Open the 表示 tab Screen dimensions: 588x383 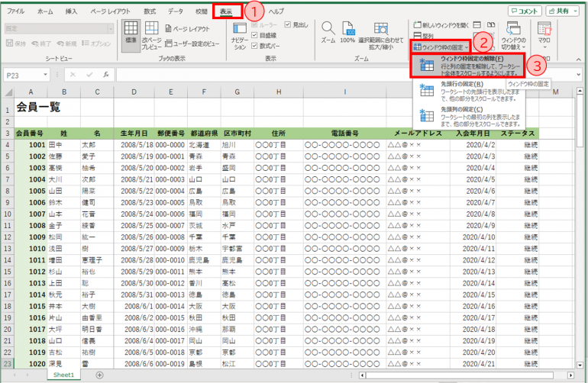[x=226, y=11]
